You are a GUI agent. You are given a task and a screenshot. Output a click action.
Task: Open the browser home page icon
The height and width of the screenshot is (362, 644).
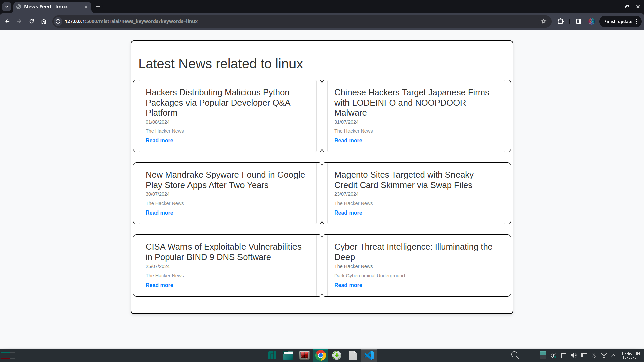pyautogui.click(x=44, y=21)
